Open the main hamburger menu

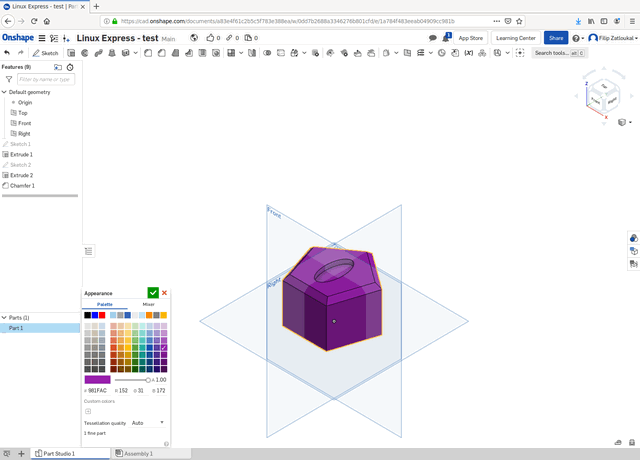[42, 38]
